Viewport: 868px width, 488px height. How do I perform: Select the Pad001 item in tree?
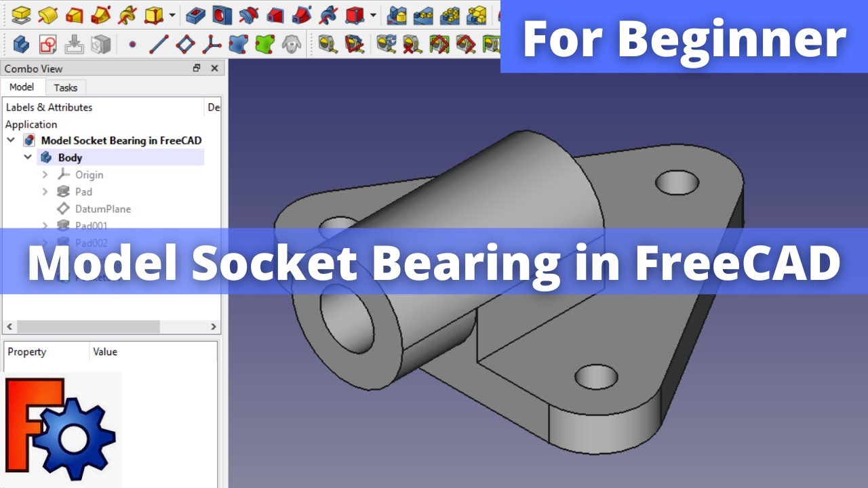point(92,224)
